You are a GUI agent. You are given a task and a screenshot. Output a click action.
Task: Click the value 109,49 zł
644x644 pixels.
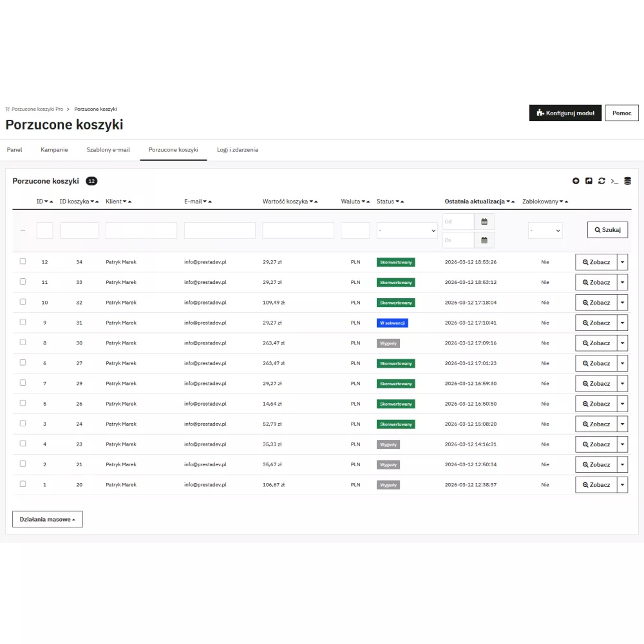pos(274,303)
